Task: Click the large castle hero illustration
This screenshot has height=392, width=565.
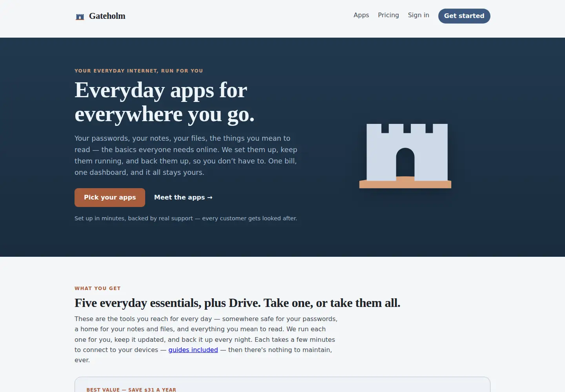Action: [405, 156]
